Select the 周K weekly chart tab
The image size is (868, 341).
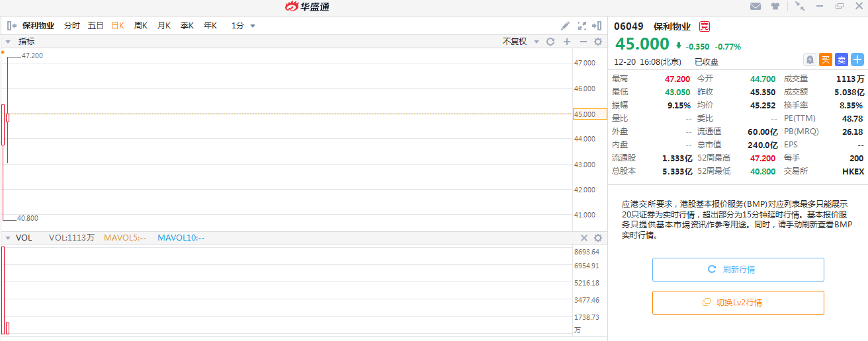[141, 26]
